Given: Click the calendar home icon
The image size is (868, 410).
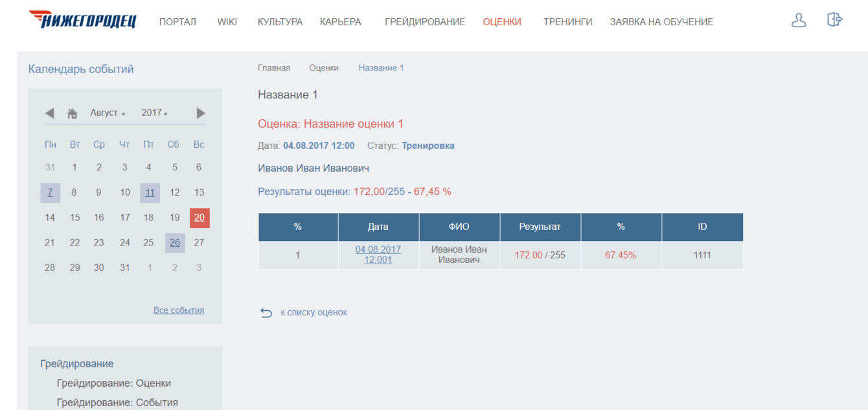Looking at the screenshot, I should pyautogui.click(x=73, y=113).
